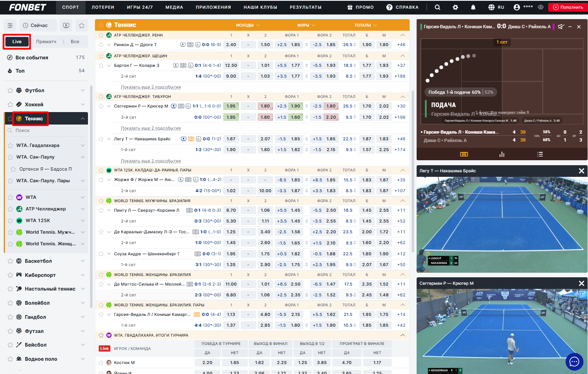Select the scoreboard tab icon in the match tracker
588x374 pixels.
464,154
